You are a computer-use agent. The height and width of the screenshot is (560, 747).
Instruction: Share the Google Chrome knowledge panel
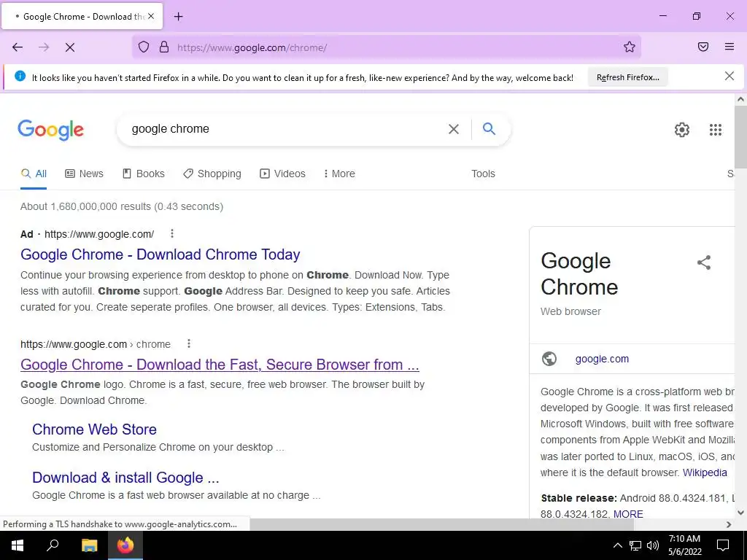704,262
